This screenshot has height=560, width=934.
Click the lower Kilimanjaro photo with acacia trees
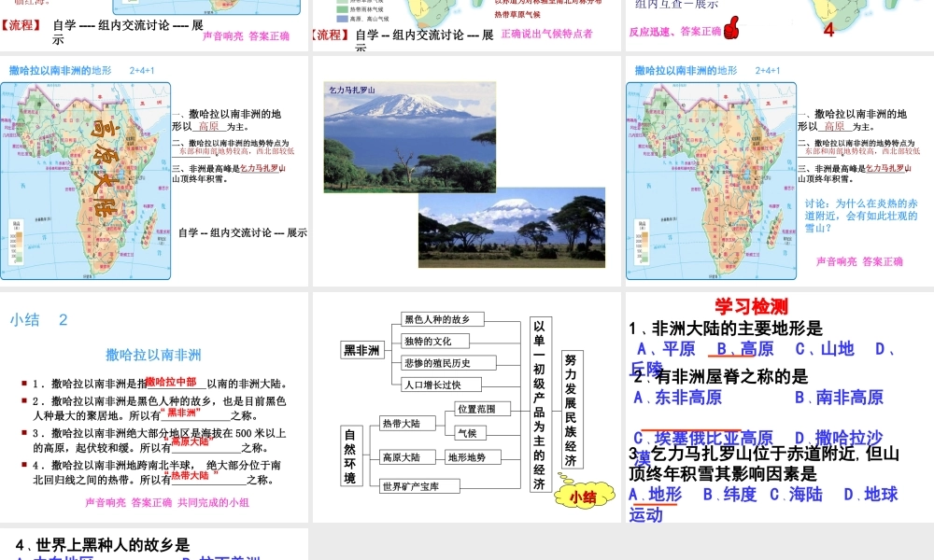512,228
